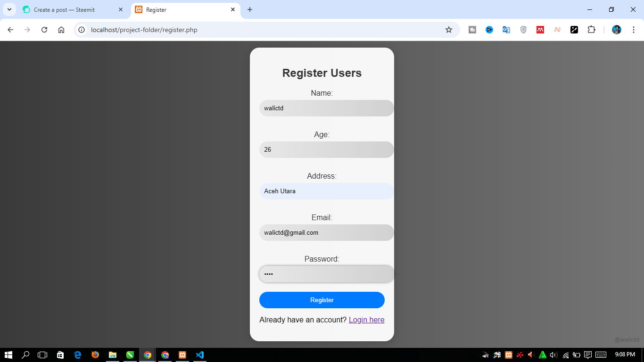Check the battery status tray icon
The image size is (644, 362).
[577, 355]
